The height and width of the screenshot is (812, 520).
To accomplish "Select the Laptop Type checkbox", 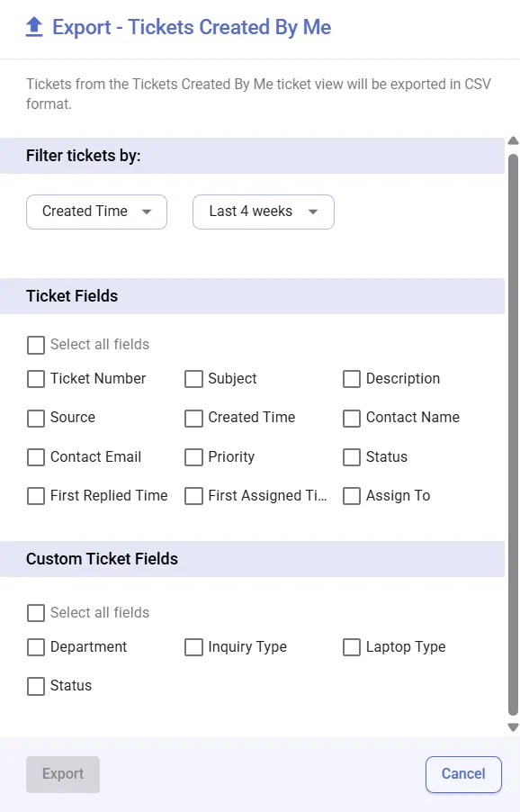I will pos(351,647).
